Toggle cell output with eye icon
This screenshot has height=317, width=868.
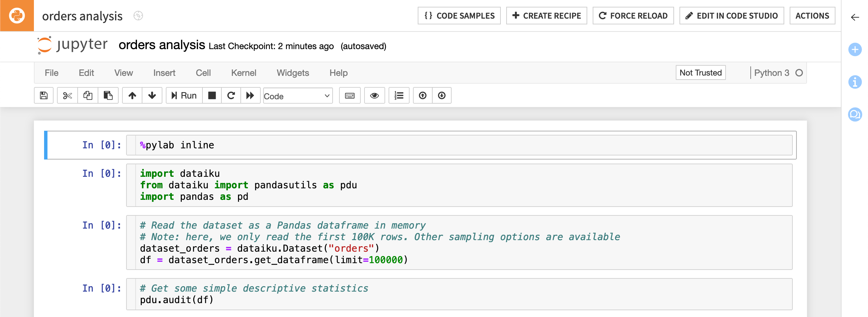[374, 96]
